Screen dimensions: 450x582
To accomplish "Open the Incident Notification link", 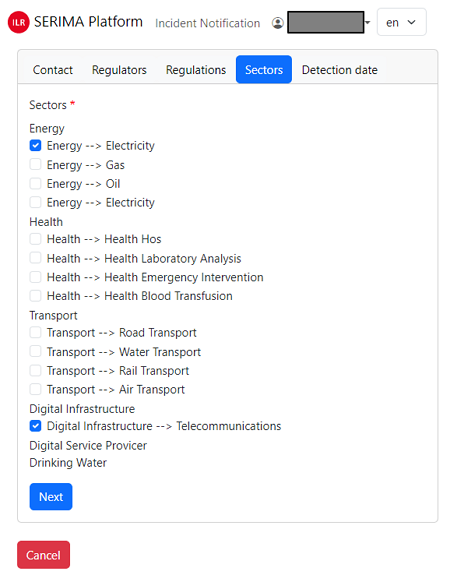I will click(x=208, y=23).
